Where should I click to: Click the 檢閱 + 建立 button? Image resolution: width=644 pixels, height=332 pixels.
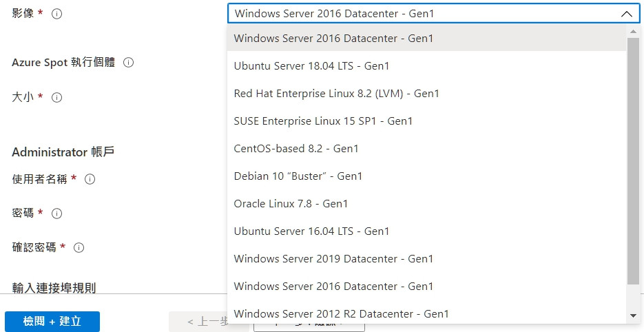pyautogui.click(x=52, y=321)
